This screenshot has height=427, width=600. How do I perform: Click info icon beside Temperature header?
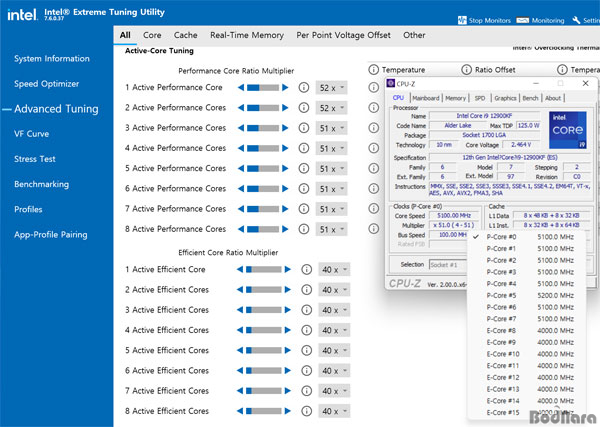click(373, 70)
